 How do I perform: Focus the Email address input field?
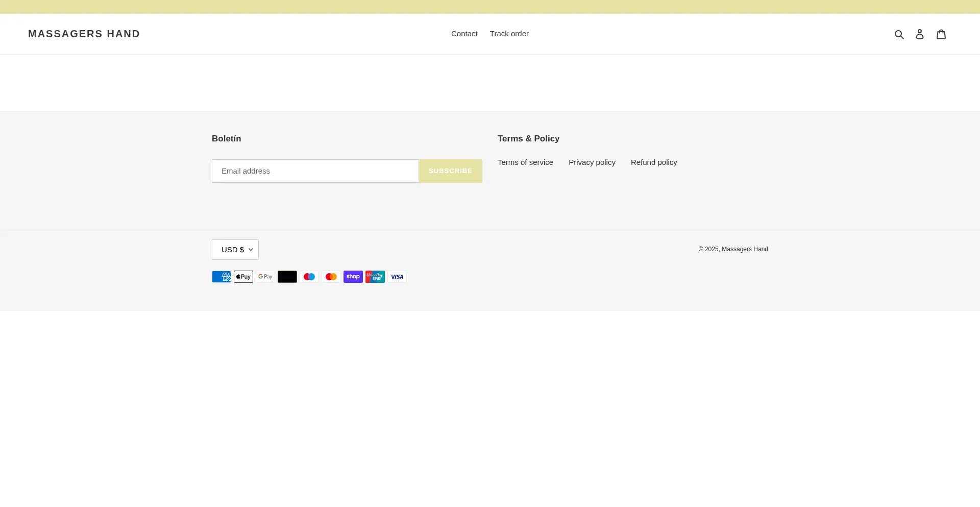[x=315, y=171]
